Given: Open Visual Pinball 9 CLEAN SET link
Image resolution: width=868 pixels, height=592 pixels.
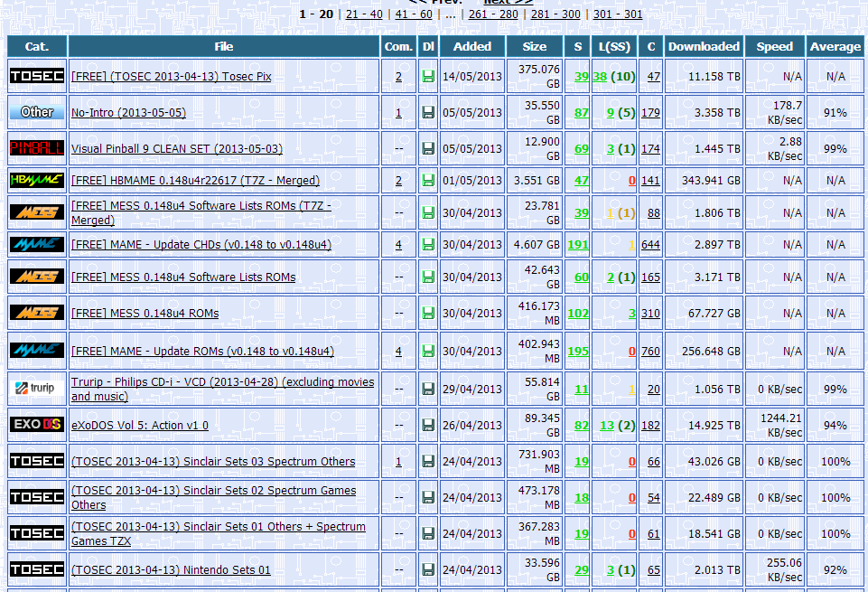Looking at the screenshot, I should 177,148.
